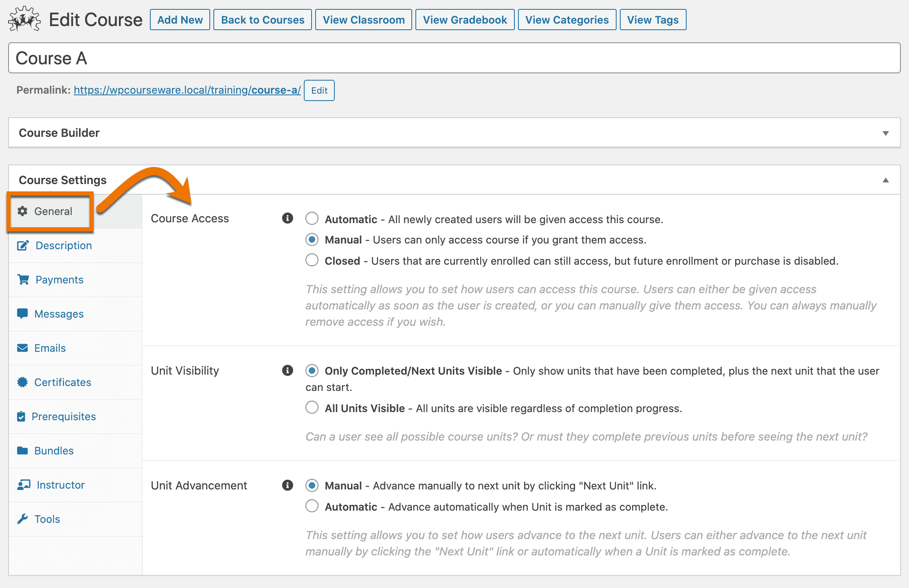Click the Add New button
Image resolution: width=909 pixels, height=588 pixels.
coord(180,20)
